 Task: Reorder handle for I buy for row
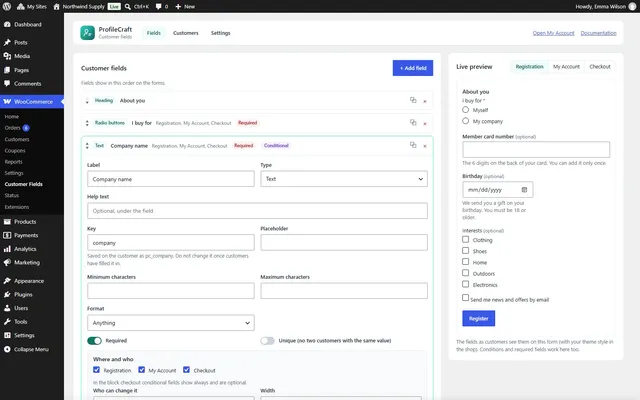point(87,123)
